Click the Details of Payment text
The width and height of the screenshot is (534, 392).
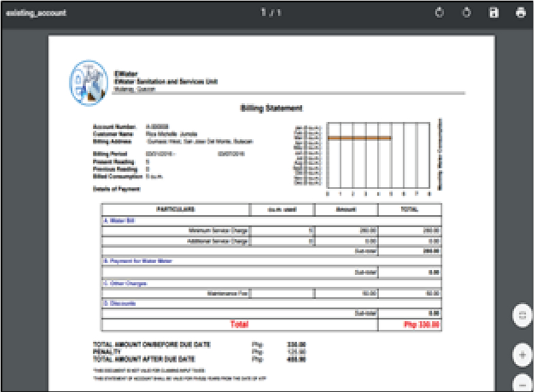[115, 189]
